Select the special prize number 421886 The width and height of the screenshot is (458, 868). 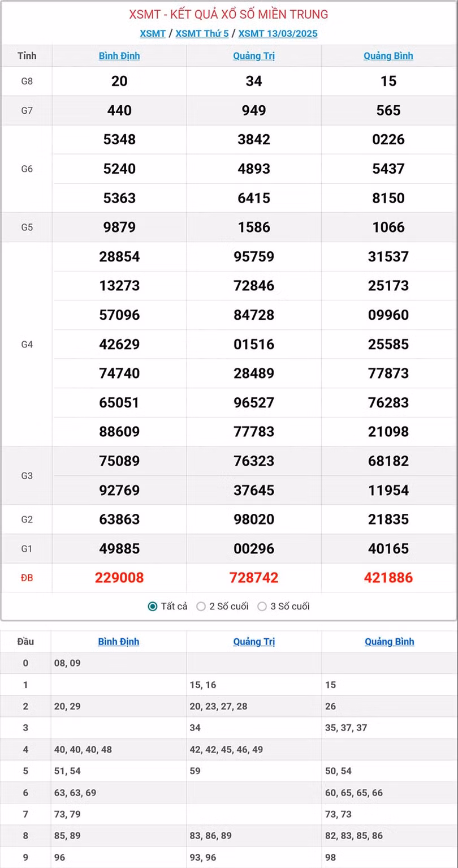click(x=388, y=578)
